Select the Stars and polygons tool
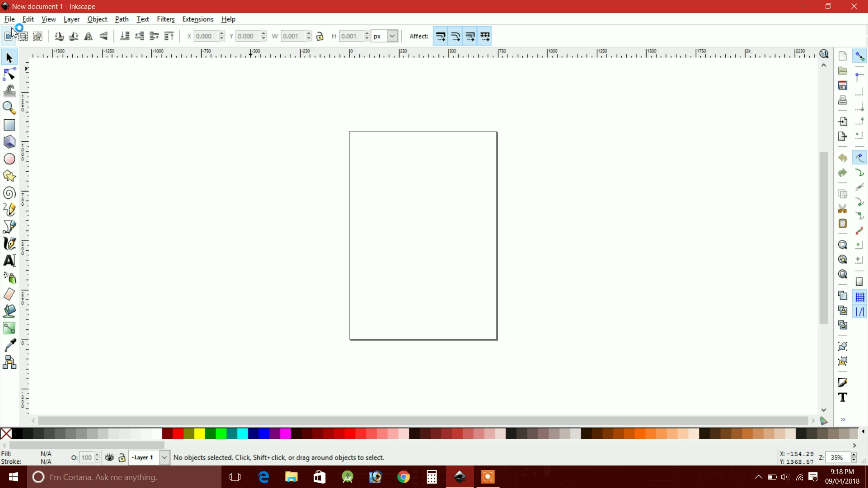Image resolution: width=868 pixels, height=488 pixels. pyautogui.click(x=9, y=176)
